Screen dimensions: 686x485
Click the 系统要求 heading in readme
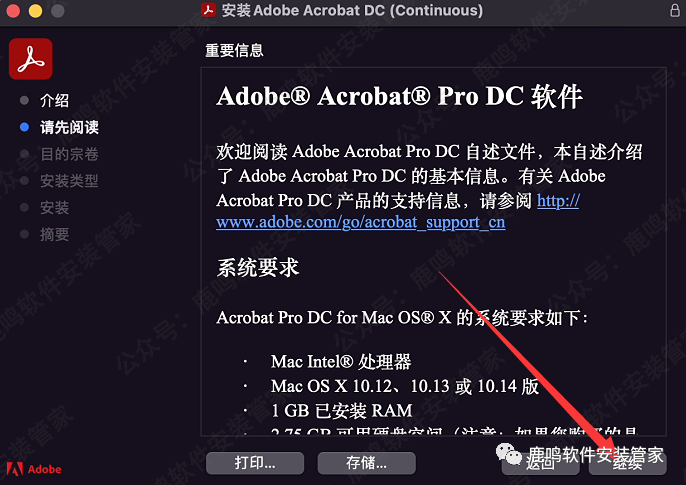point(258,268)
